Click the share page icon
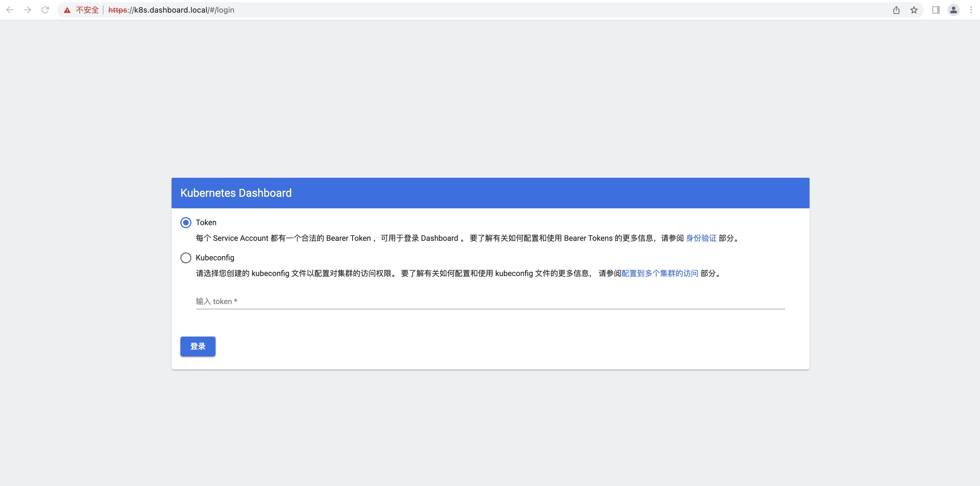980x486 pixels. (896, 10)
